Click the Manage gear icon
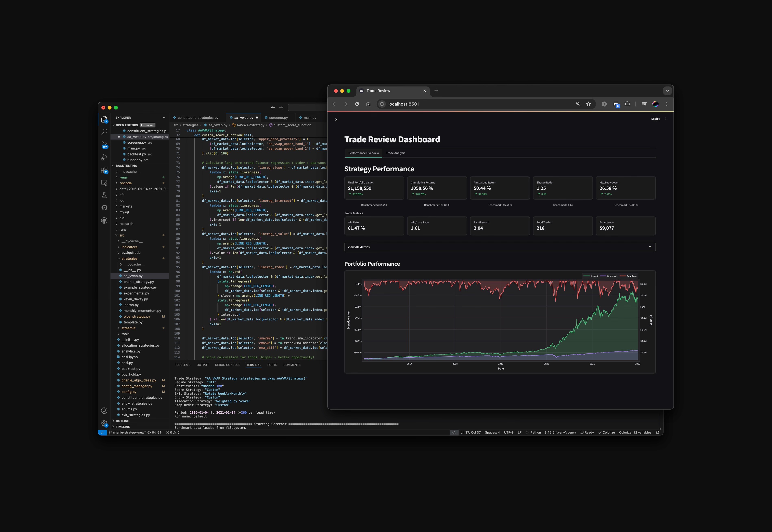The height and width of the screenshot is (532, 772). click(104, 423)
